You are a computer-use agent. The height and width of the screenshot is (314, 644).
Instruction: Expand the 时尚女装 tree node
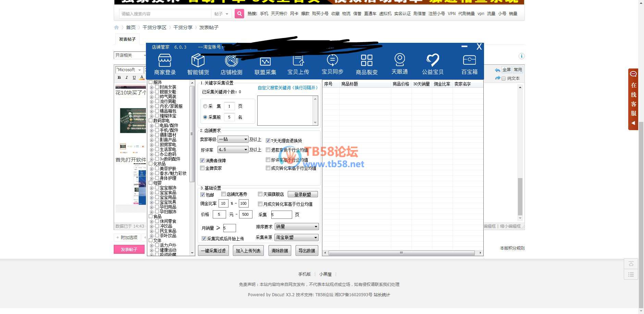(x=151, y=87)
